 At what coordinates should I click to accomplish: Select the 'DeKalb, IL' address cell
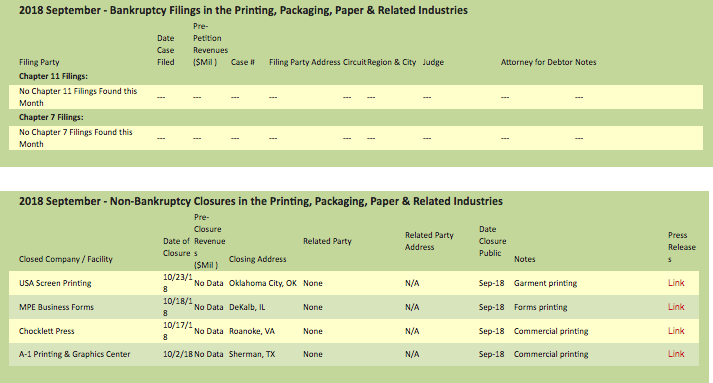[247, 307]
